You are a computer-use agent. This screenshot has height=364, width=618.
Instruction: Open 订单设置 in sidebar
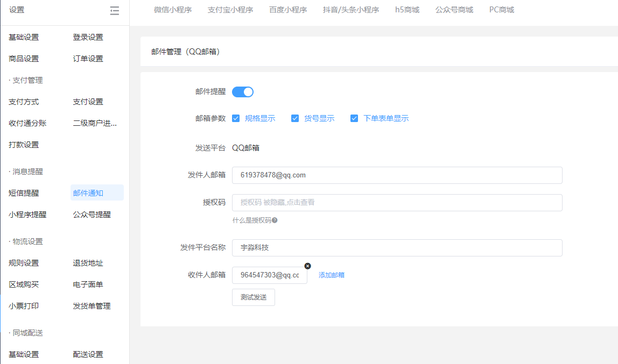(88, 59)
